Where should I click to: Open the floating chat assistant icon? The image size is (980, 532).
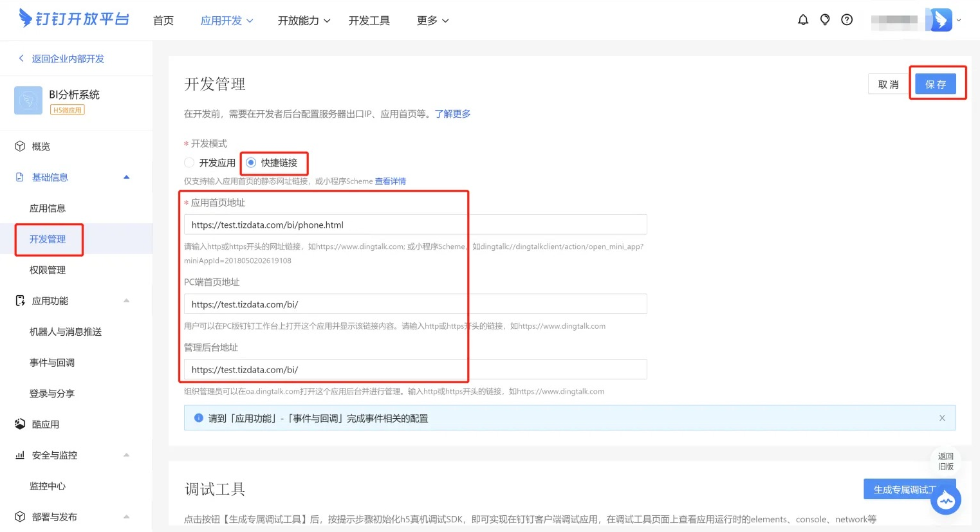click(945, 500)
